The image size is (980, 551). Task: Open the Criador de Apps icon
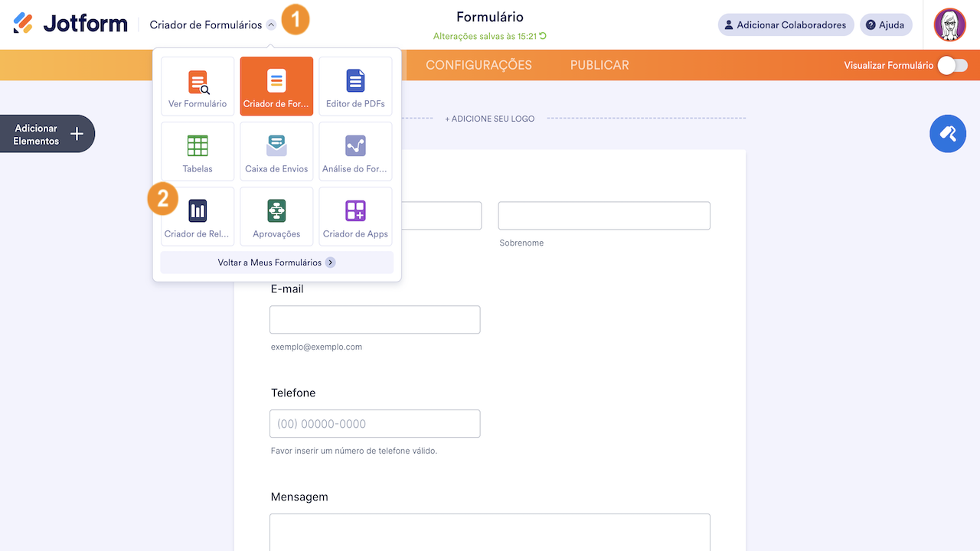point(355,211)
